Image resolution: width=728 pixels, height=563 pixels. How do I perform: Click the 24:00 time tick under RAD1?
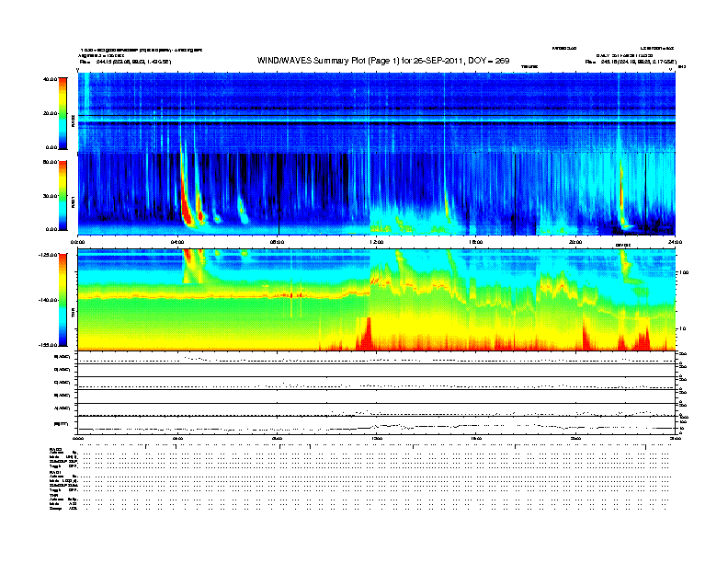coord(675,242)
